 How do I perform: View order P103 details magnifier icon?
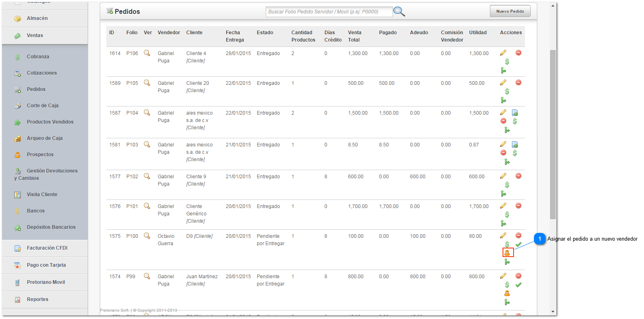click(147, 144)
